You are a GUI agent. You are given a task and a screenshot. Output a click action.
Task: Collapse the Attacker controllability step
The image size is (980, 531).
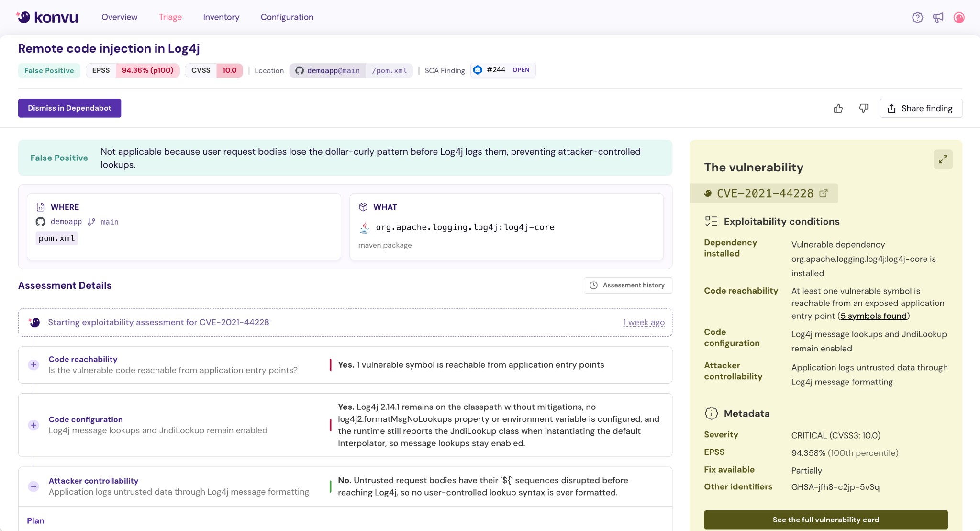click(x=33, y=486)
